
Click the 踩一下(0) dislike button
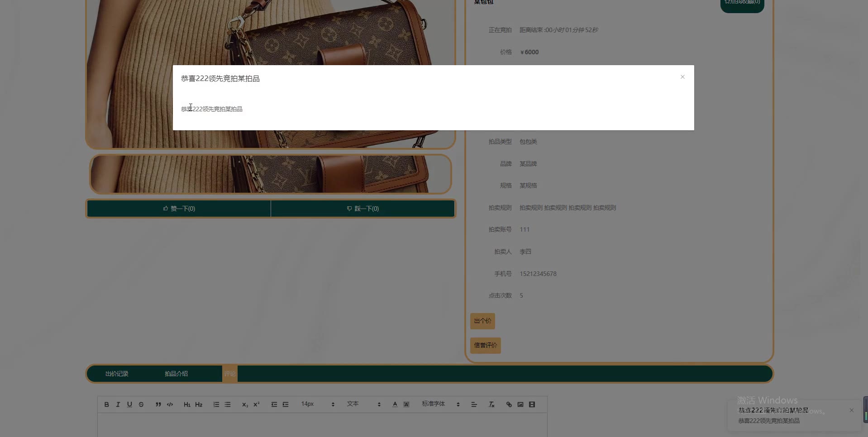click(x=362, y=209)
